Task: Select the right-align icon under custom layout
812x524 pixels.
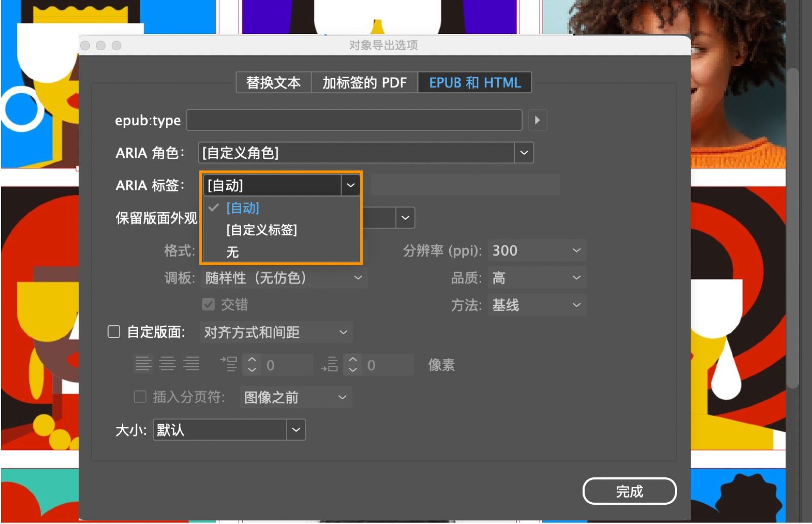Action: (192, 364)
